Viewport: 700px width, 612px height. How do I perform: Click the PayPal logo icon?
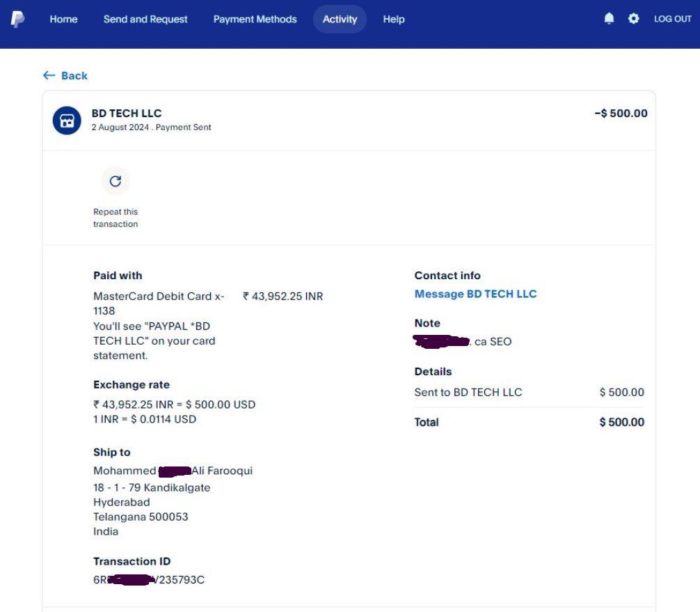coord(17,19)
